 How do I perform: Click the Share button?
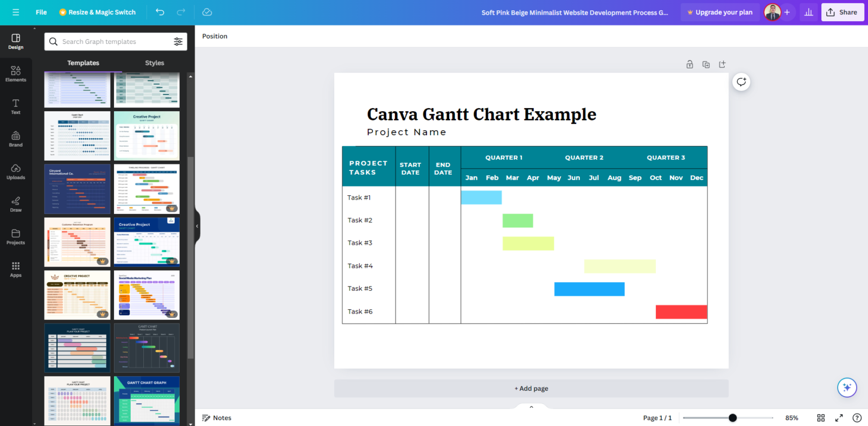click(x=843, y=12)
